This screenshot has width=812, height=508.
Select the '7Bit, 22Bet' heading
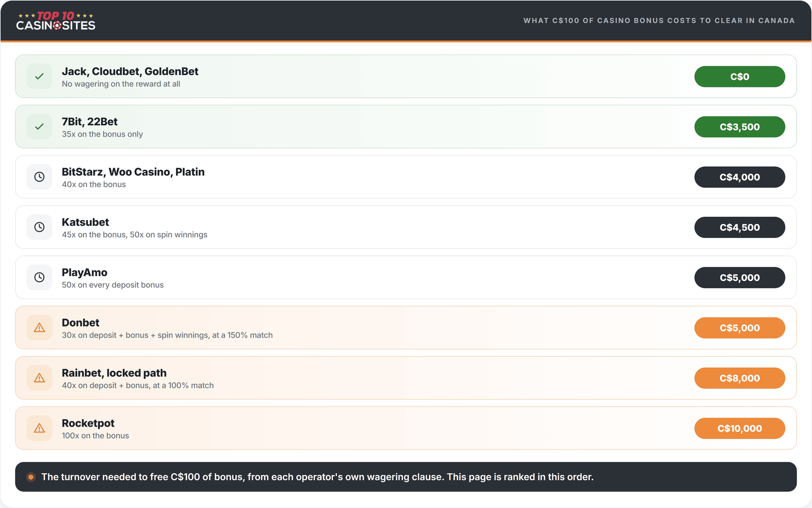tap(90, 122)
